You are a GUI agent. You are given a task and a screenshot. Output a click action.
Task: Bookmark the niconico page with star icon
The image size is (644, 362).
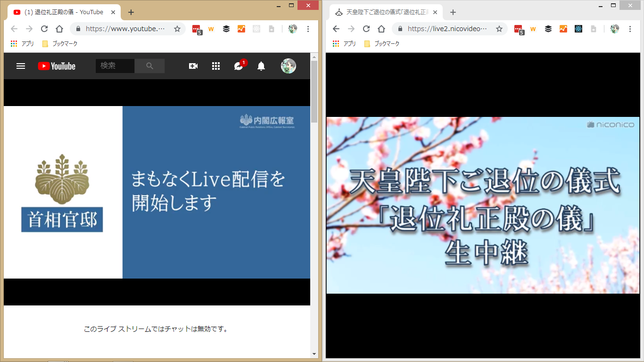499,29
